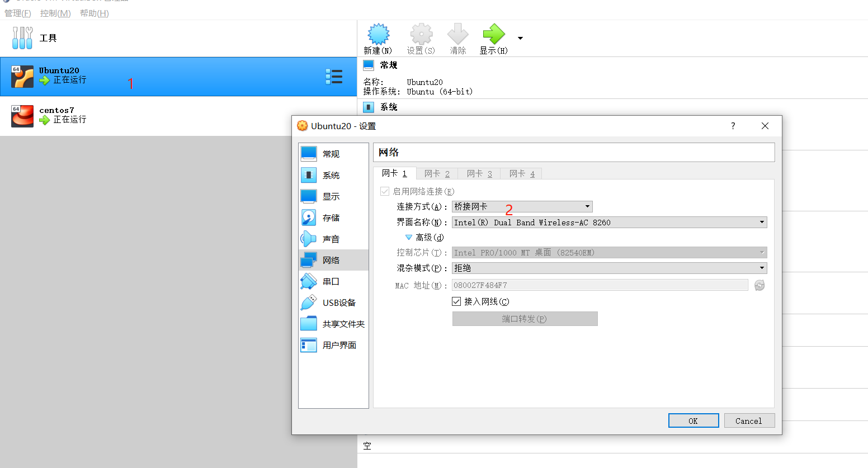Switch to Adapter 3 (网卡 3) tab

click(x=479, y=174)
